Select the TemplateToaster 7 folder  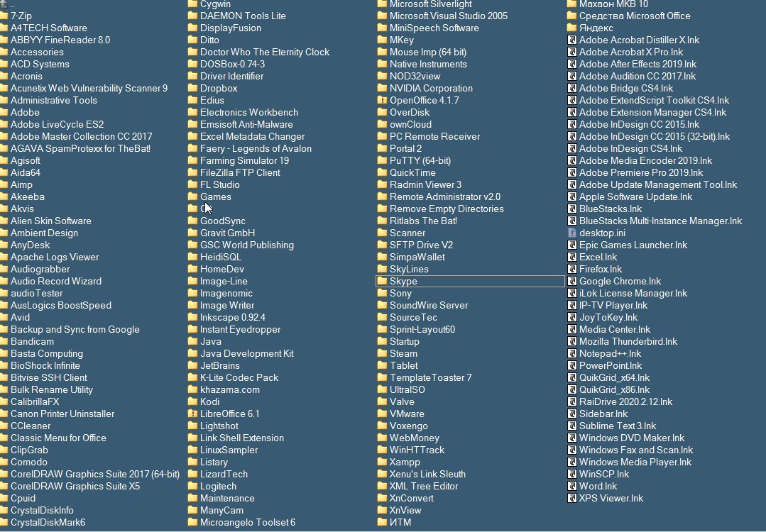click(430, 378)
